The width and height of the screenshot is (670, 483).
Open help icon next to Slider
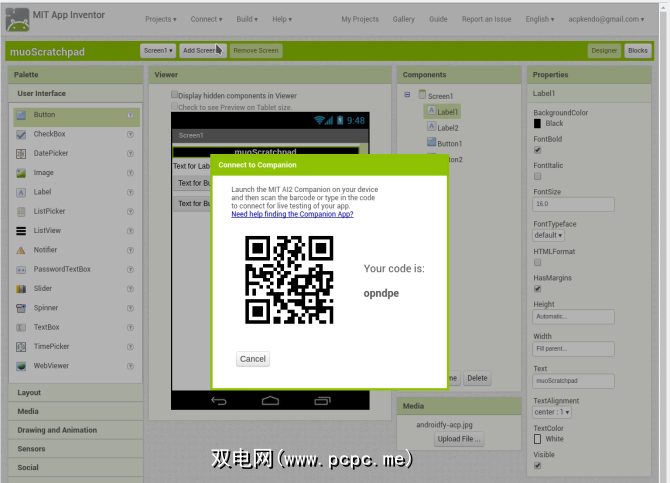click(x=130, y=289)
